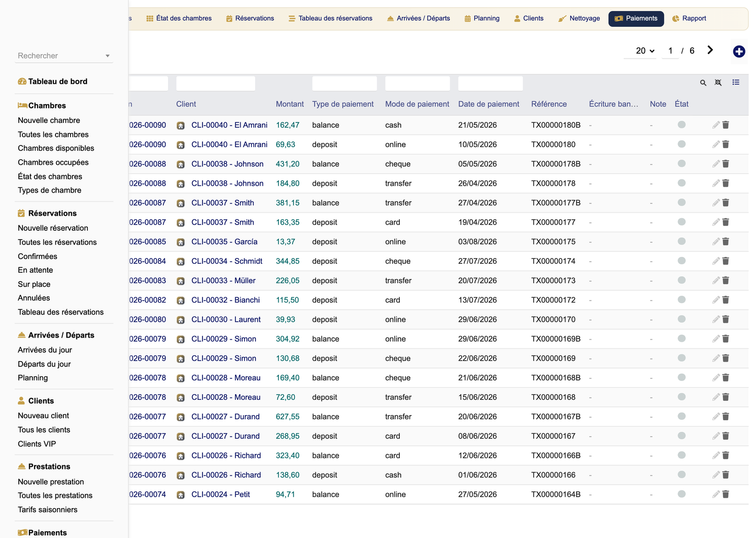This screenshot has height=538, width=756.
Task: Toggle status dot for TX00000166B row
Action: point(681,455)
